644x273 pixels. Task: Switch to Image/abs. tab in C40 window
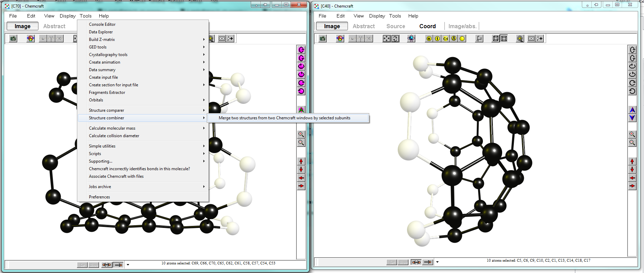(462, 26)
